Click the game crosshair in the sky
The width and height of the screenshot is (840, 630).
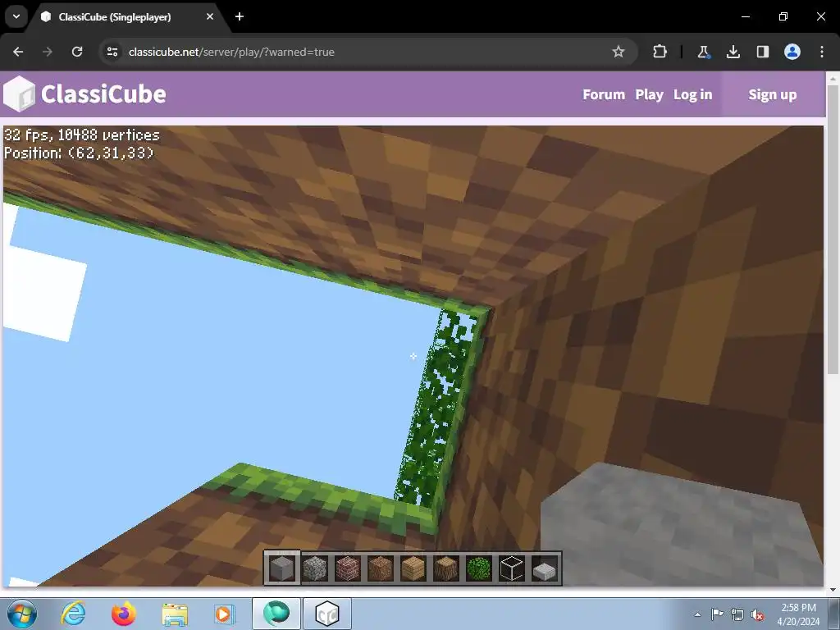point(413,356)
